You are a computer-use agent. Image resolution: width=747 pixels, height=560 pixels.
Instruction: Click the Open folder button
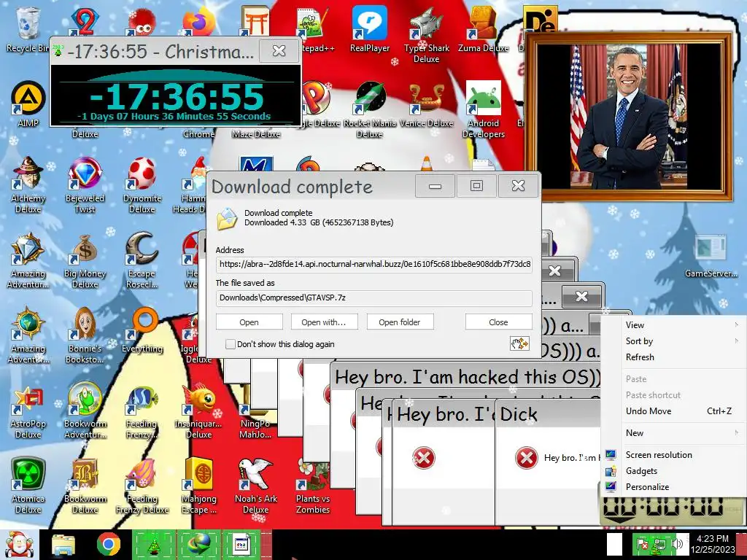400,322
